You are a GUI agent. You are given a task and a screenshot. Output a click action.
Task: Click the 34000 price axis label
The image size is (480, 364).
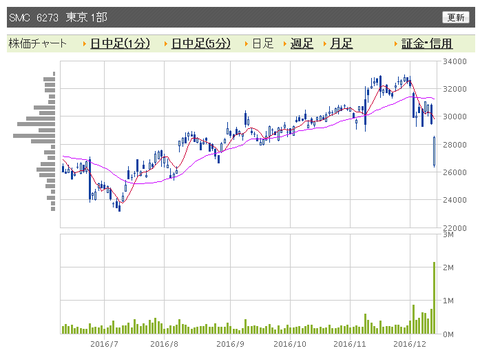click(x=455, y=61)
